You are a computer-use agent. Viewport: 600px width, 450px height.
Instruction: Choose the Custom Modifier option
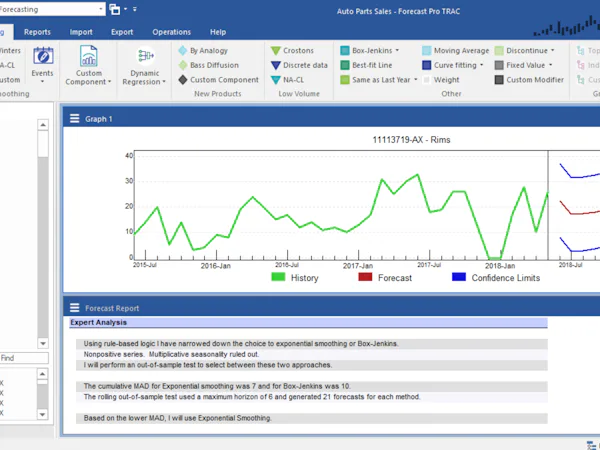529,80
